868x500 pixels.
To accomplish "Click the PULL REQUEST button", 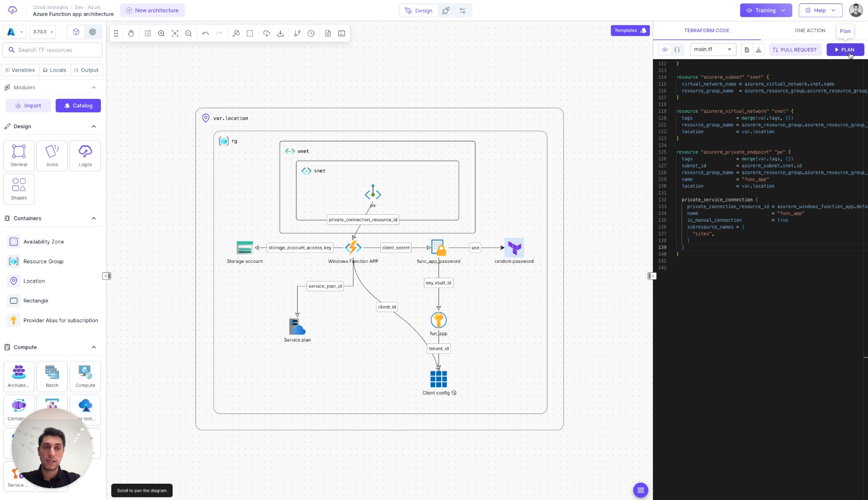I will pyautogui.click(x=795, y=50).
